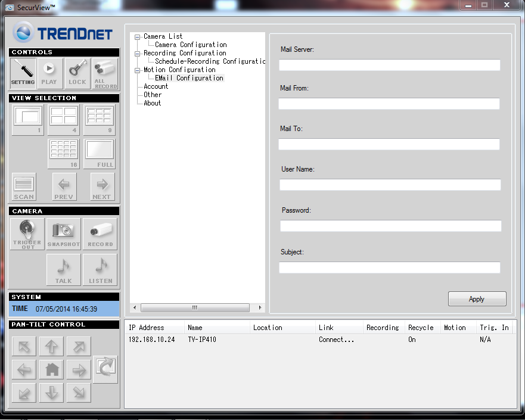Click tree panel scrollbar right arrow
Viewport: 525px width, 420px height.
click(x=260, y=307)
